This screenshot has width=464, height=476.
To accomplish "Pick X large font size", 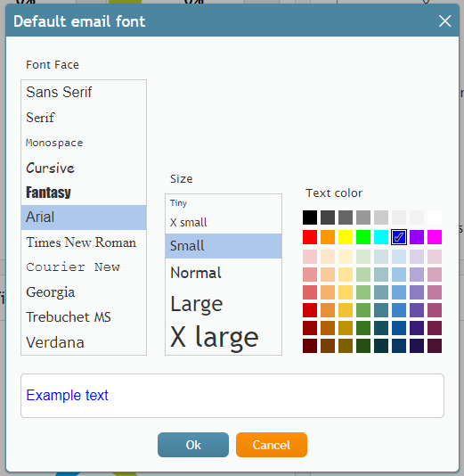I will (x=224, y=337).
